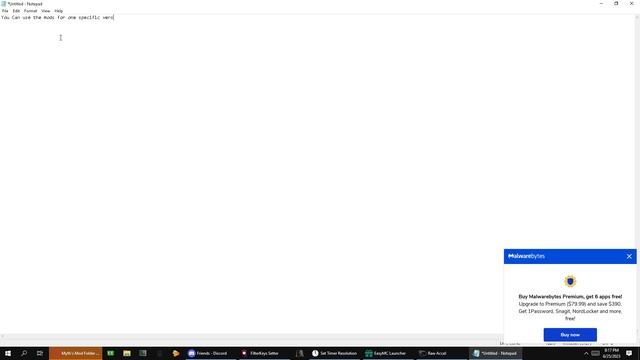Click the Malwarebytes shield badge icon

pyautogui.click(x=570, y=281)
